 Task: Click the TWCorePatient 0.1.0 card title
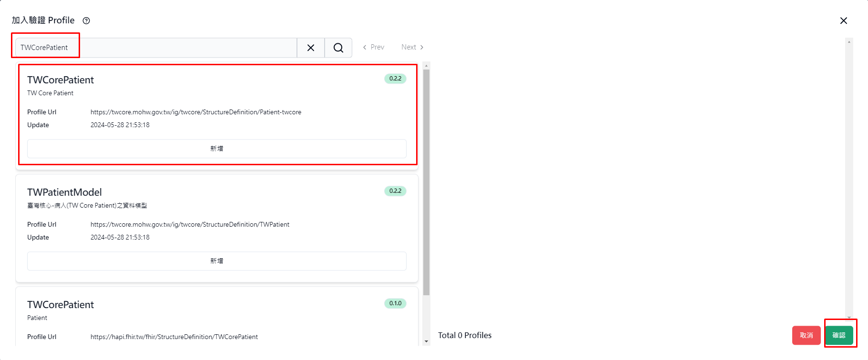[61, 305]
